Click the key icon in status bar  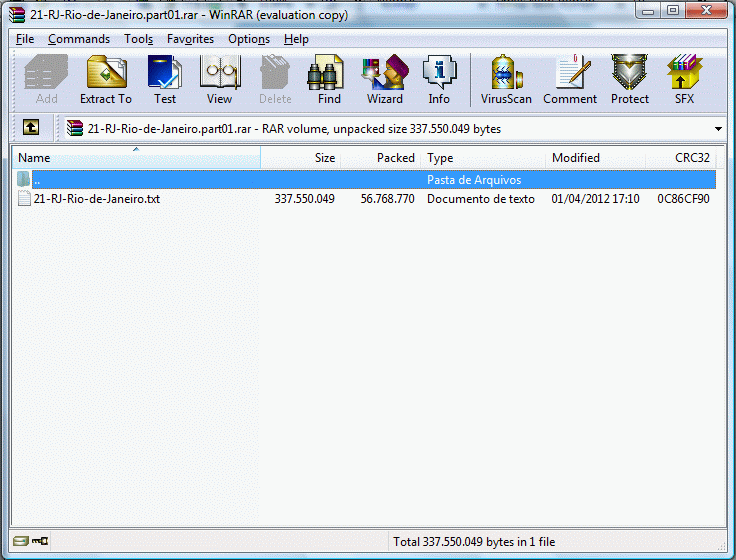40,542
